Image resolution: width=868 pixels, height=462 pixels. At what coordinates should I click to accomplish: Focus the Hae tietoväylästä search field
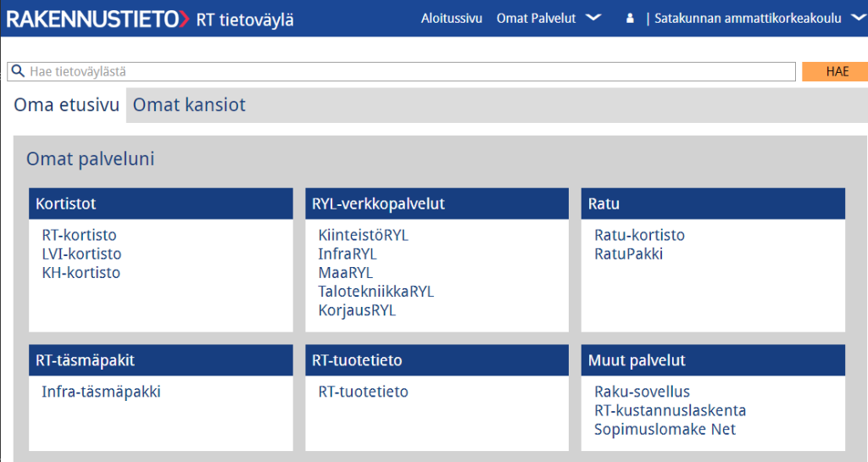(x=401, y=71)
